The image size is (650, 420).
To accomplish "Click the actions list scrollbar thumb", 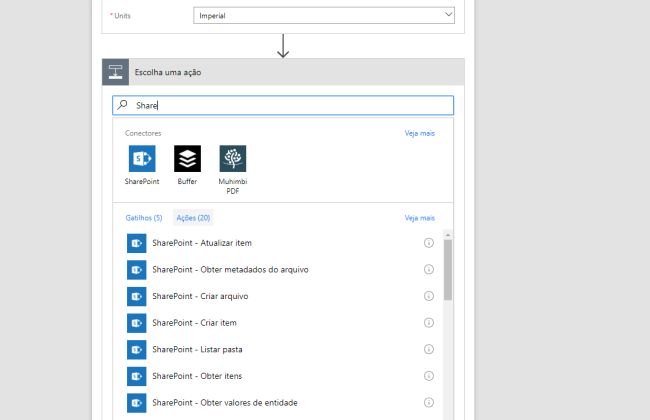I will pyautogui.click(x=448, y=269).
